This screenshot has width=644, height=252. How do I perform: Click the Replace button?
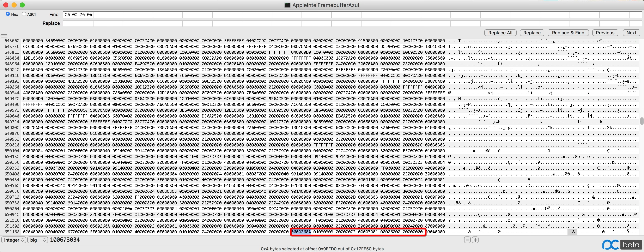click(532, 33)
